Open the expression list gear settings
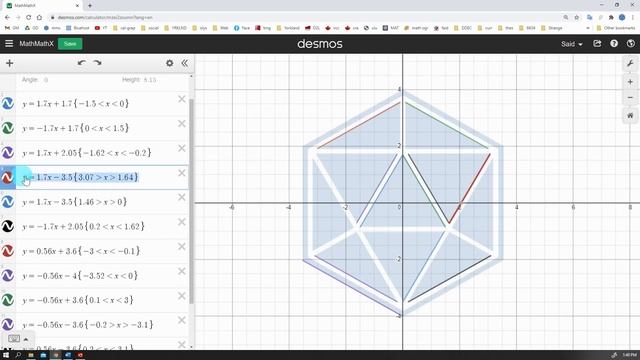Image resolution: width=640 pixels, height=360 pixels. (x=169, y=63)
